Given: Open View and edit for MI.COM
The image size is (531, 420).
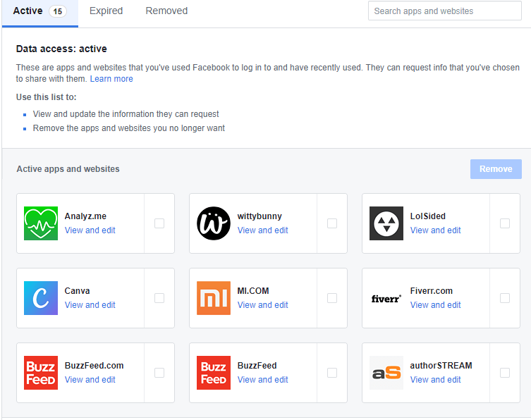Looking at the screenshot, I should click(x=263, y=305).
